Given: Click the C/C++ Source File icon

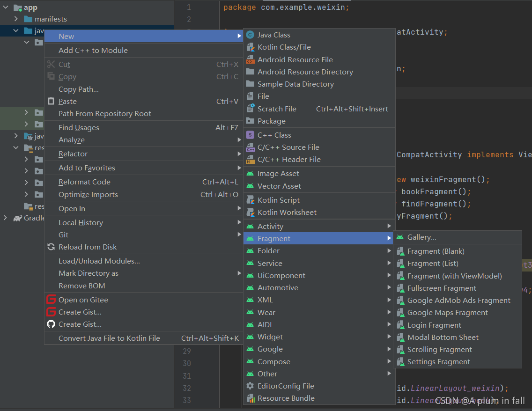Looking at the screenshot, I should pos(250,147).
